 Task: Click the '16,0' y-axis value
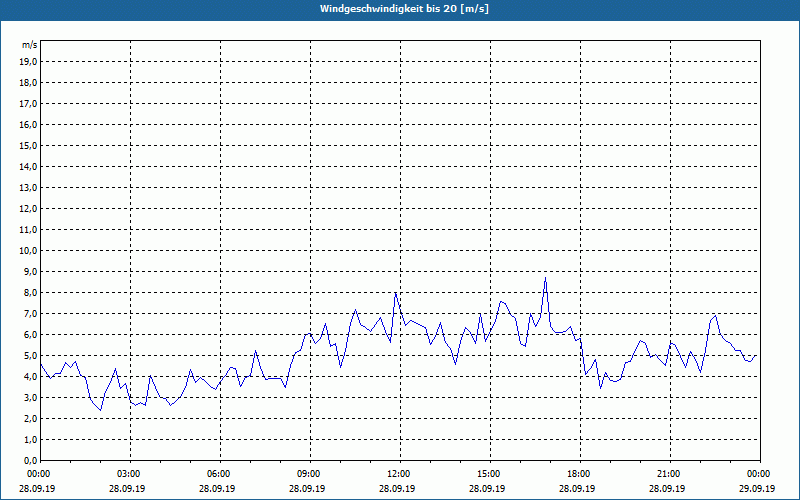(28, 124)
